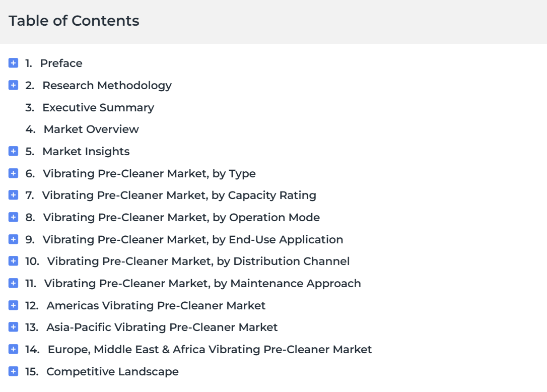
Task: Select Vibrating Pre-Cleaner Market, by Type title
Action: pyautogui.click(x=149, y=173)
